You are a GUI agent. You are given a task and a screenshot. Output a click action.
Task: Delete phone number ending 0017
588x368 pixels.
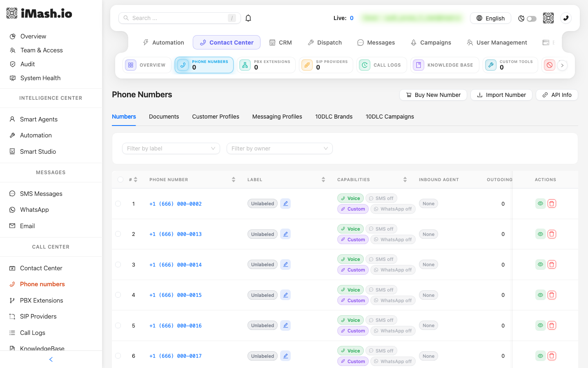[552, 356]
